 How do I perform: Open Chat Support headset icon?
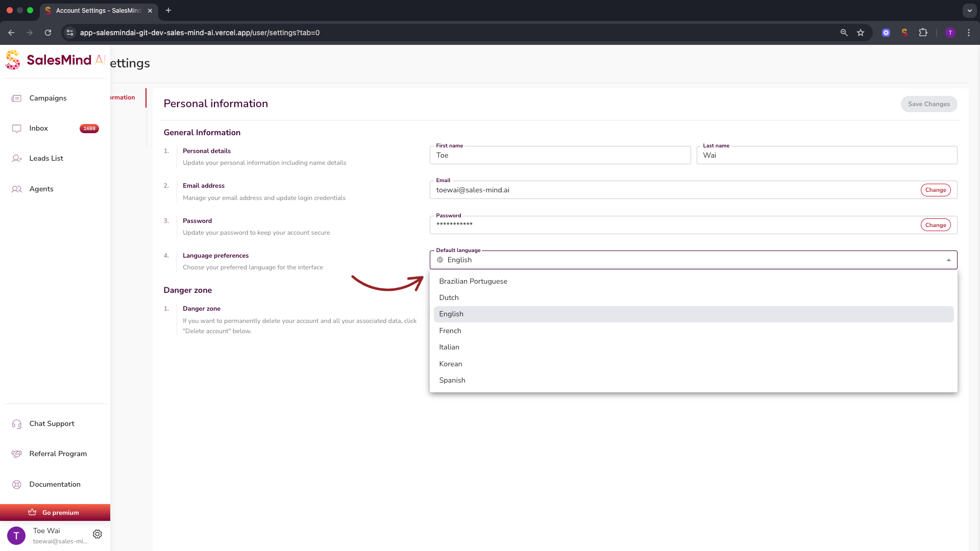16,424
